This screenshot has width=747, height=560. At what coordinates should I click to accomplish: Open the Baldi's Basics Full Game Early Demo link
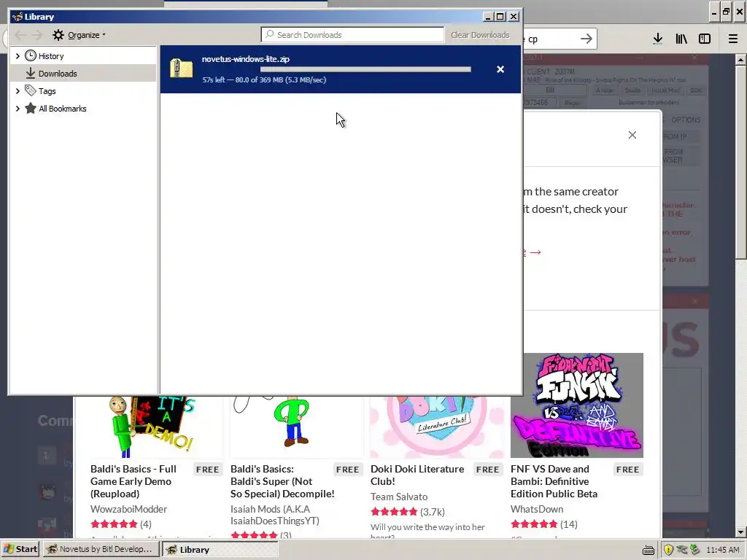133,481
